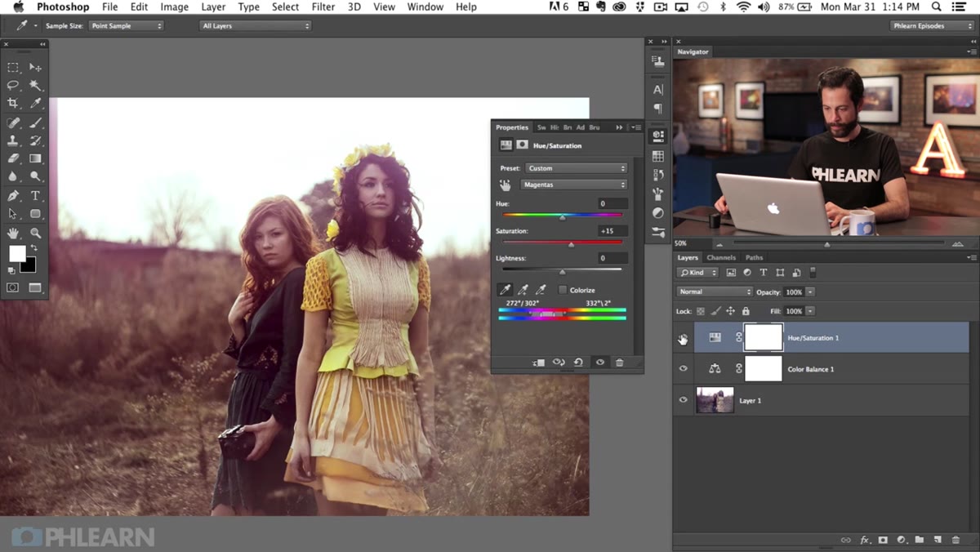Open the Preset Custom dropdown
This screenshot has width=980, height=552.
click(576, 168)
